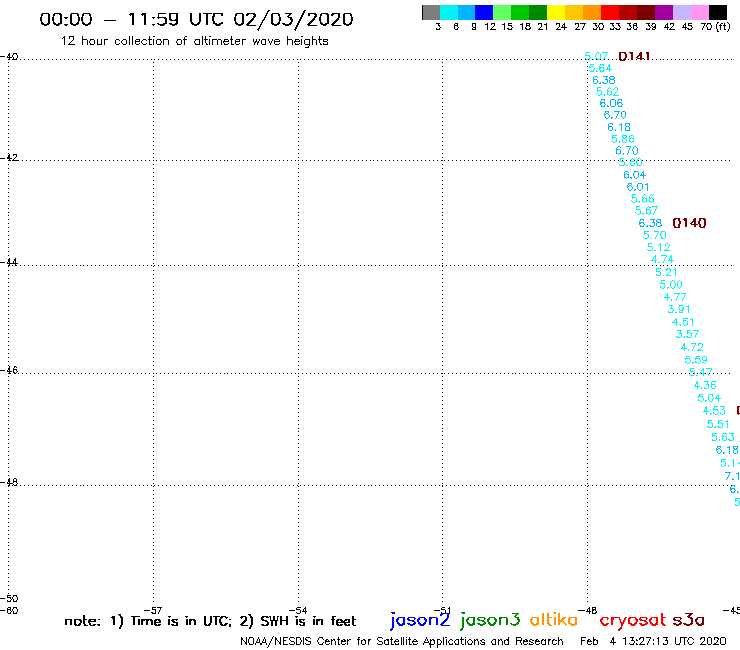This screenshot has width=740, height=650.
Task: Click the 5.12 wave height value
Action: (658, 247)
